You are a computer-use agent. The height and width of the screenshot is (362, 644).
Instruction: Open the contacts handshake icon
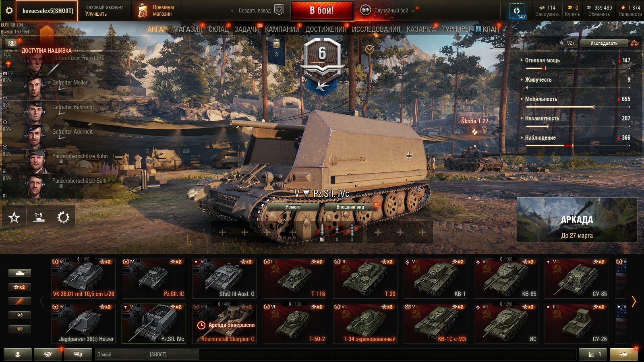point(48,354)
